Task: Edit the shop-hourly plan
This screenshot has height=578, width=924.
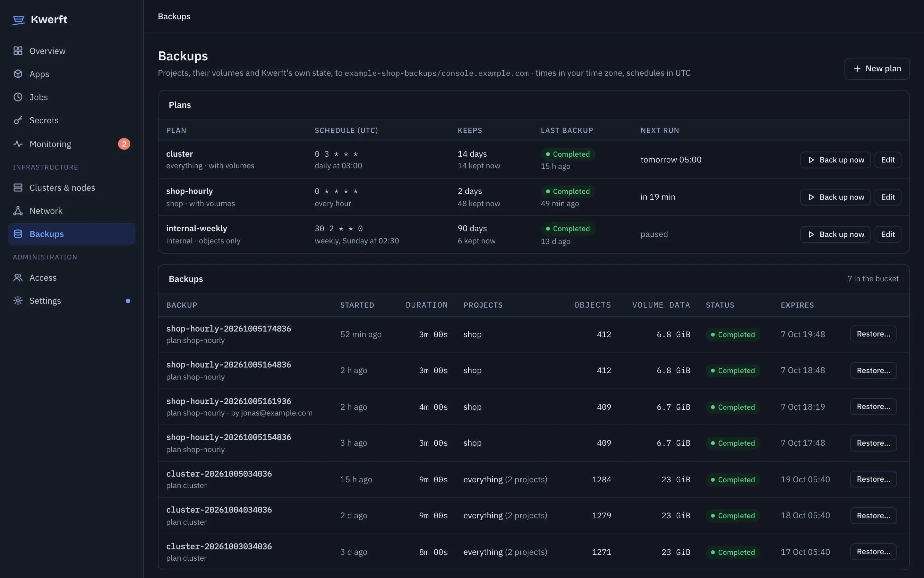Action: tap(888, 197)
